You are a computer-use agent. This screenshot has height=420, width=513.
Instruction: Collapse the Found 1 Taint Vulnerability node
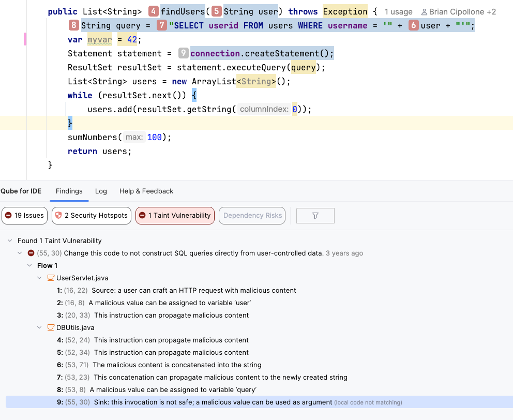pyautogui.click(x=10, y=241)
